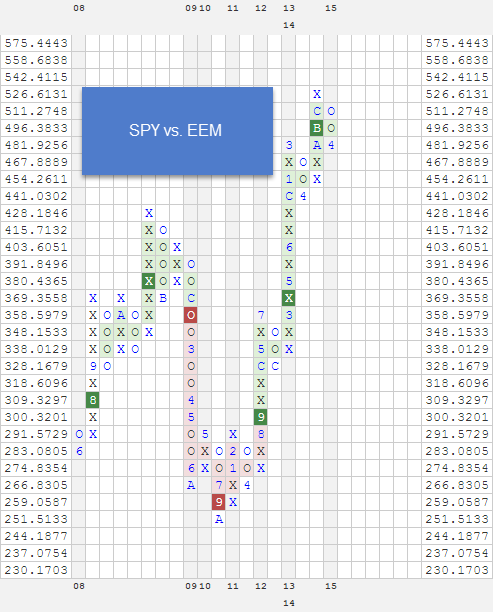Click the 1 in the 454.2611 row
The width and height of the screenshot is (494, 612).
coord(289,179)
